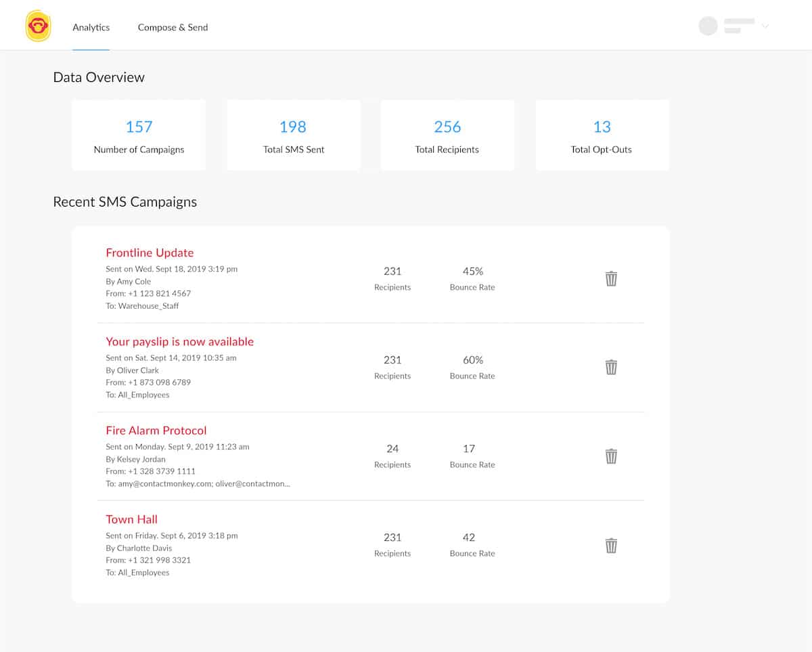The width and height of the screenshot is (812, 652).
Task: Open the Frontline Update campaign link
Action: click(150, 253)
